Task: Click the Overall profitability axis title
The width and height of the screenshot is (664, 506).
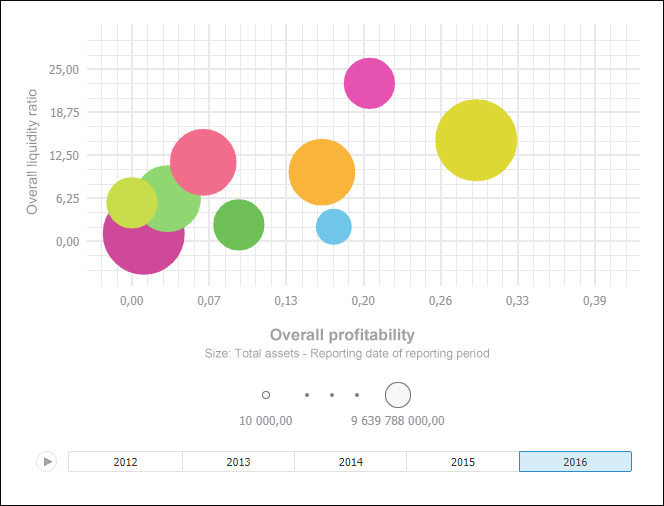Action: [x=342, y=334]
